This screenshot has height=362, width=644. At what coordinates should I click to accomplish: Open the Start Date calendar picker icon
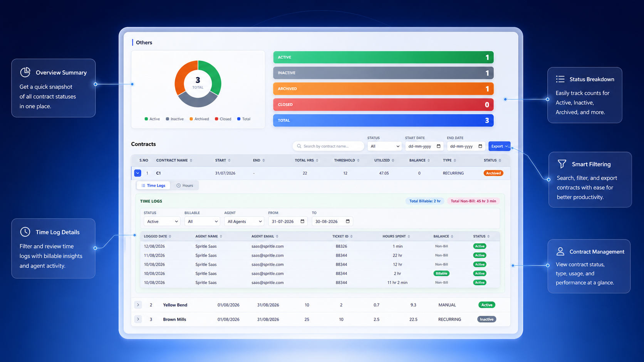tap(438, 146)
